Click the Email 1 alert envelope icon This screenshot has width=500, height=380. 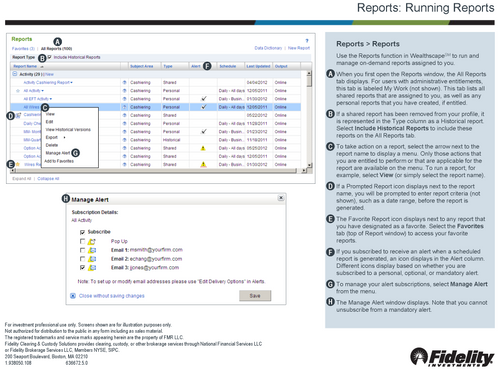pos(92,250)
